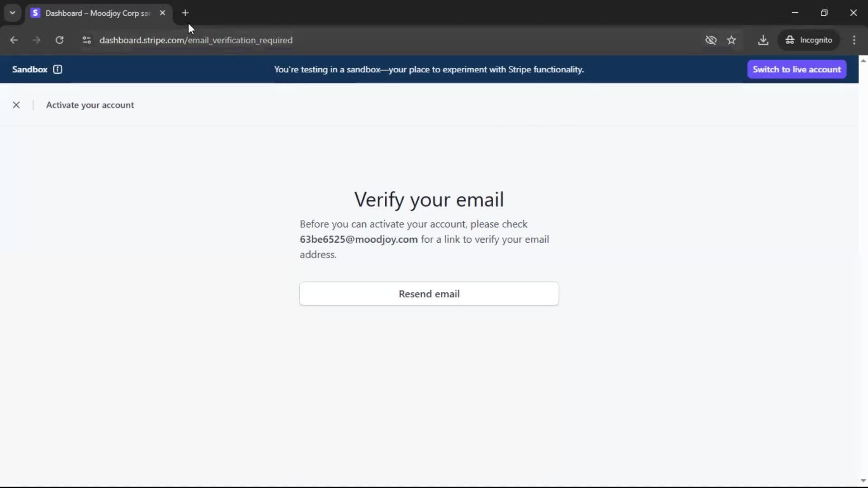Click the Incognito profile indicator
Viewport: 868px width, 488px height.
809,40
